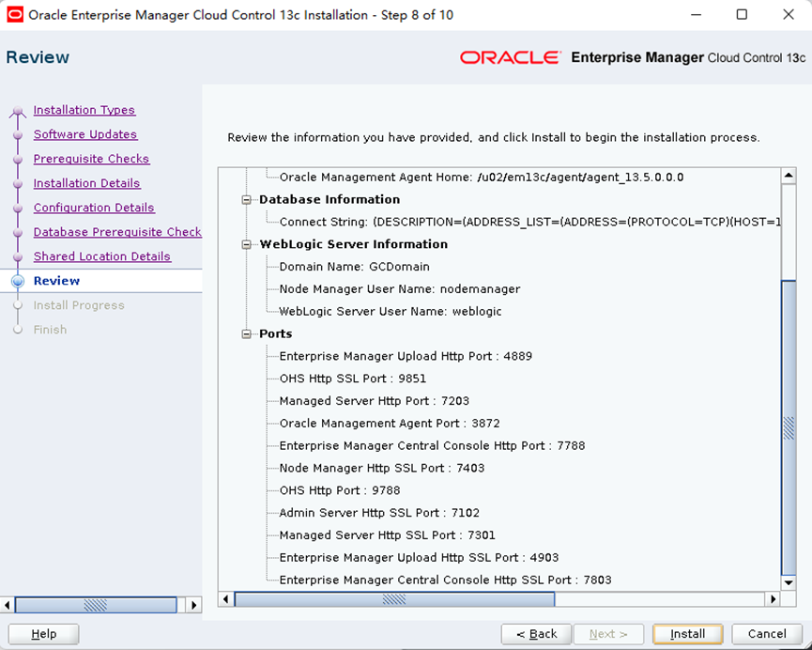The height and width of the screenshot is (650, 812).
Task: Select the Ports heading
Action: point(275,333)
